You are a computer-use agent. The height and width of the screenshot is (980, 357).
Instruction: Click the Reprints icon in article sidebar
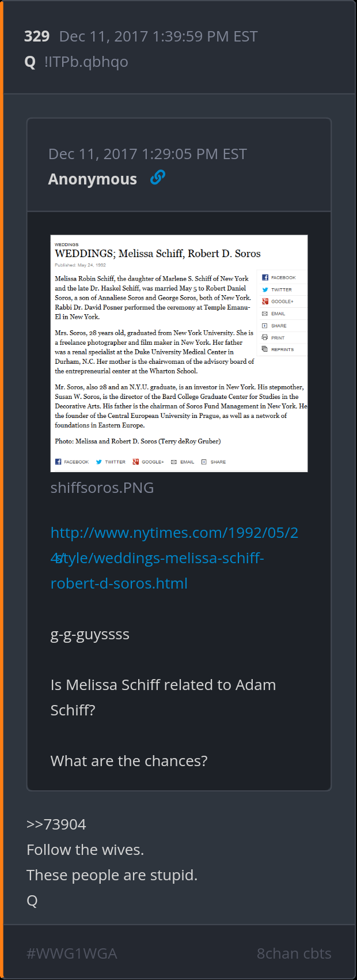point(265,349)
